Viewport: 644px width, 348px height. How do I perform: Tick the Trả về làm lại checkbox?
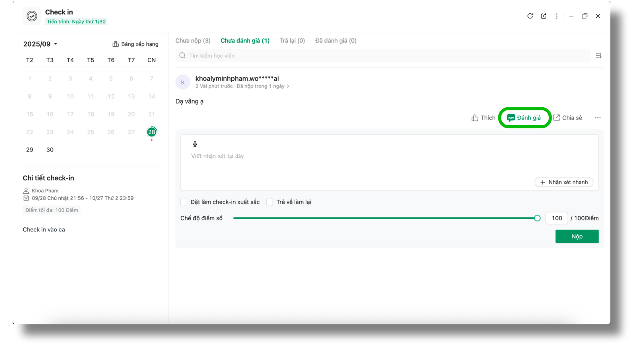[x=270, y=202]
